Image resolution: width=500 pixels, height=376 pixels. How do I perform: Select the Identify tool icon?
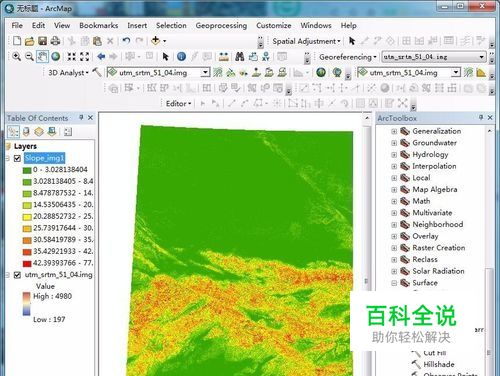181,56
